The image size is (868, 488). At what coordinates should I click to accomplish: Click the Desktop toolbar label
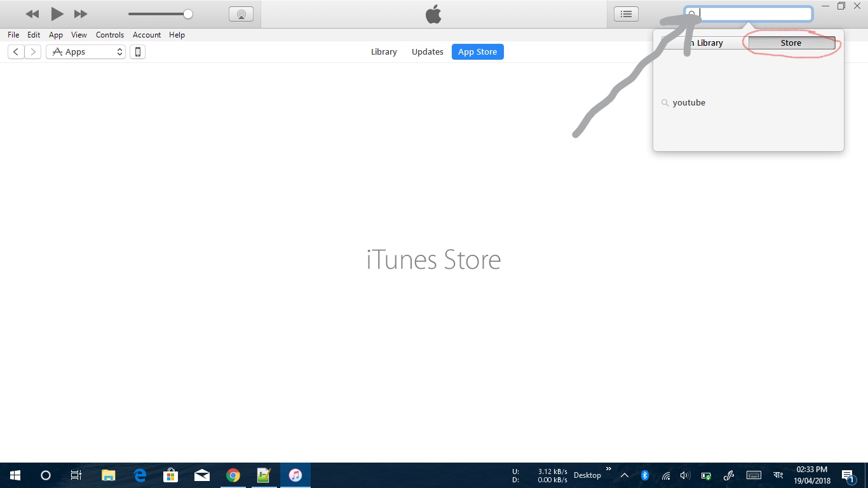click(x=587, y=475)
